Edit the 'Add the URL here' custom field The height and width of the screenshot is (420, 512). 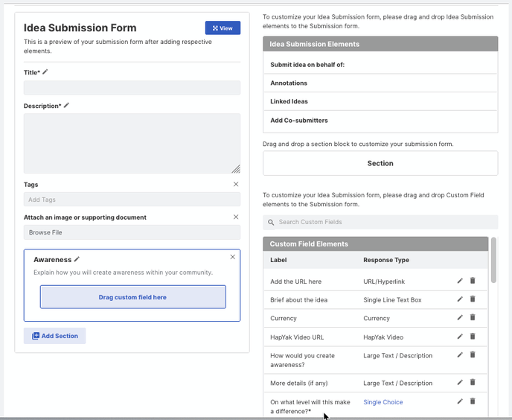pyautogui.click(x=460, y=281)
